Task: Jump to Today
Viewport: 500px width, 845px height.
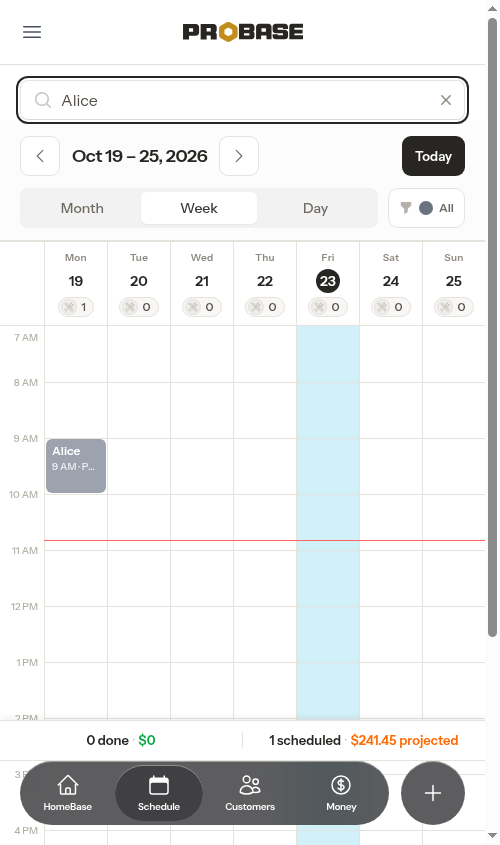Action: [x=433, y=156]
